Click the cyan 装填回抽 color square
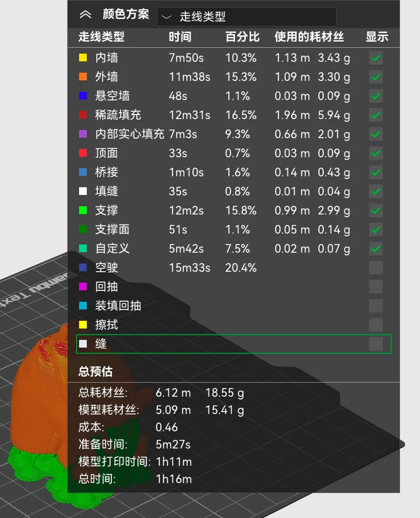 tap(83, 306)
